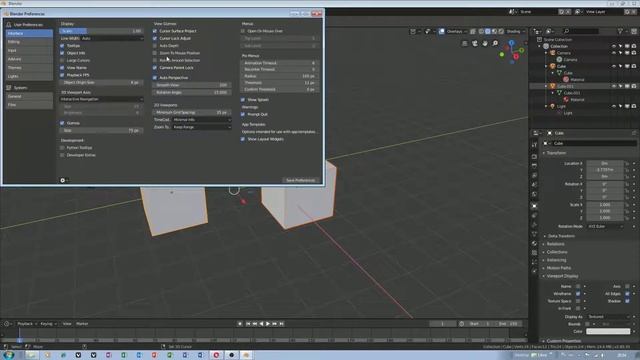Toggle the Object Info checkbox
This screenshot has height=360, width=640.
click(x=62, y=53)
